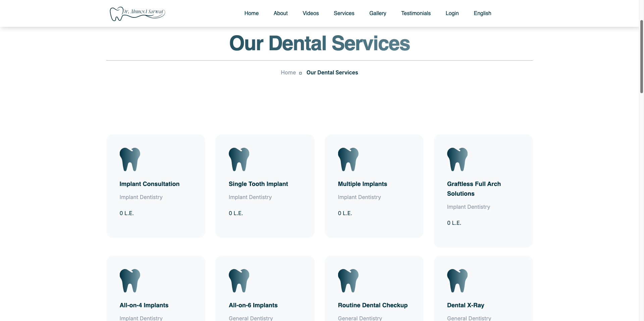Click the tooth icon on Multiple Implants card
Screen dimensions: 644x321
tap(348, 159)
